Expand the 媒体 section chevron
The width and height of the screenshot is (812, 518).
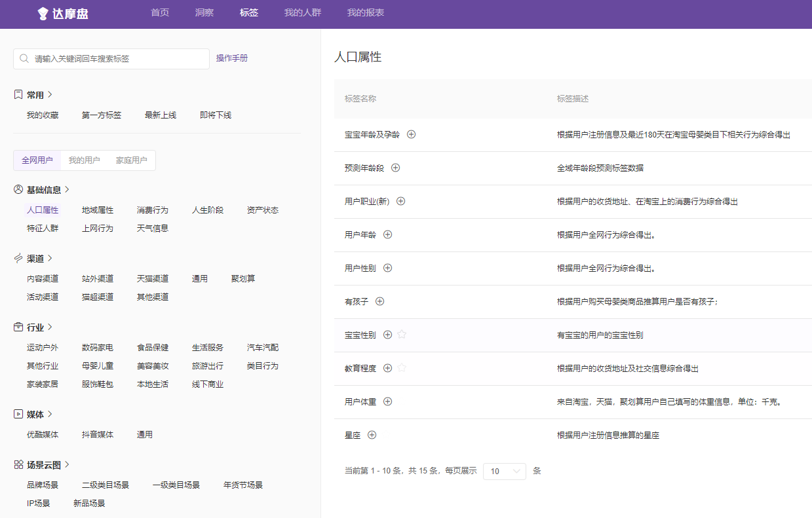tap(50, 415)
